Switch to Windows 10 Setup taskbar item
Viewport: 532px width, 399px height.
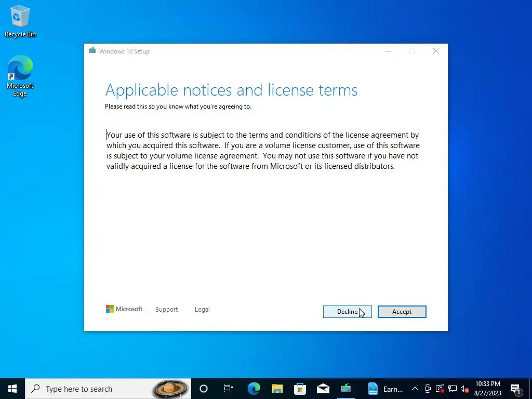coord(346,389)
